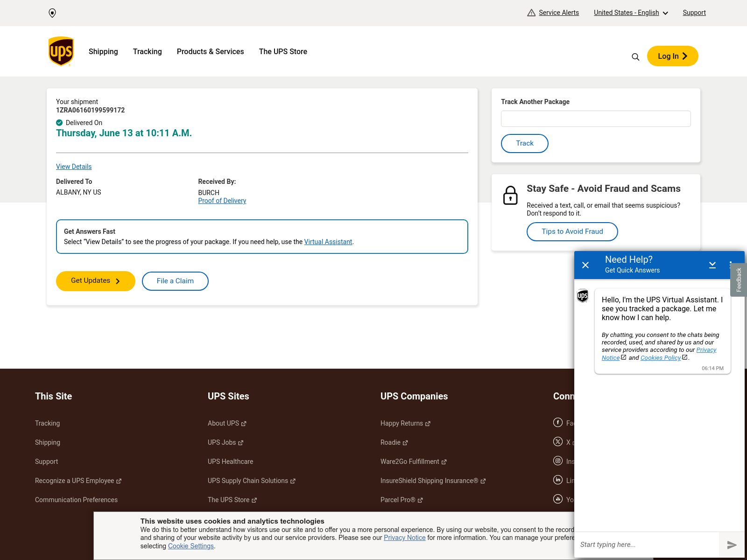747x560 pixels.
Task: Click the UPS Virtual Assistant avatar icon
Action: [x=583, y=296]
